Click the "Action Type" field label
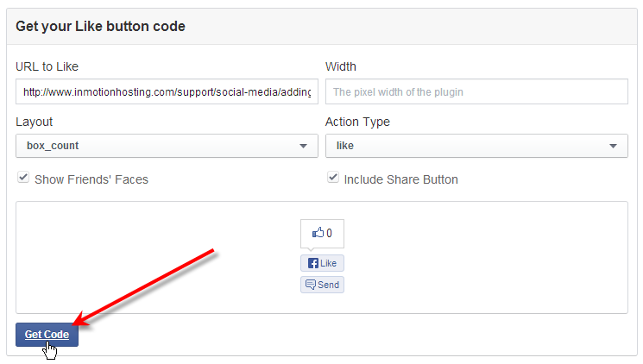Image resolution: width=643 pixels, height=364 pixels. pos(357,122)
